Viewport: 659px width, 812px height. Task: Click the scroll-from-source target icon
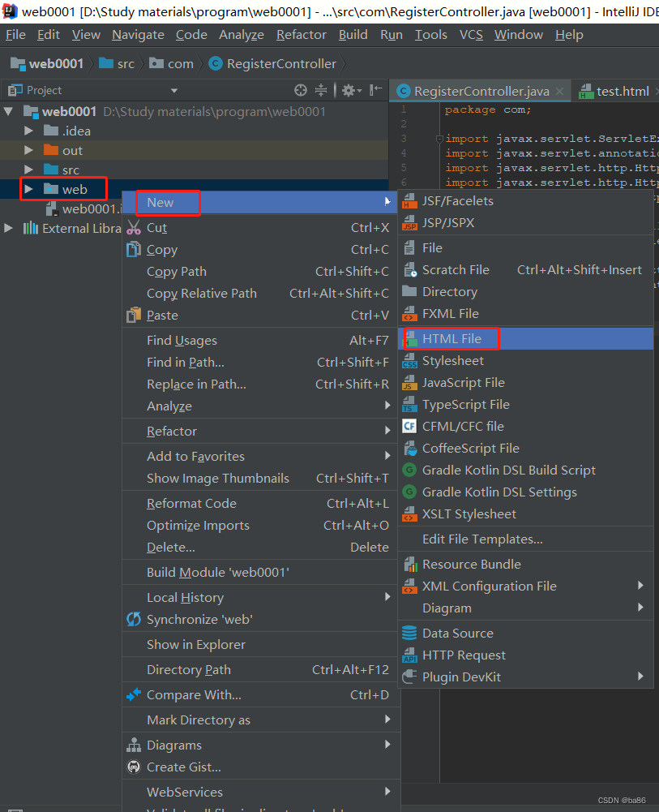point(301,90)
